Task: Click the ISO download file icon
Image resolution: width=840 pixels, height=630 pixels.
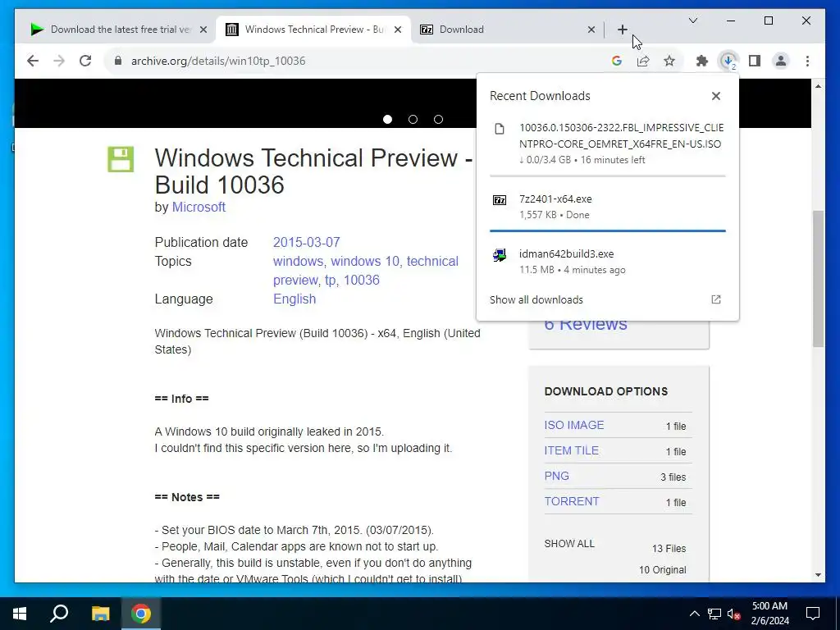Action: coord(500,129)
